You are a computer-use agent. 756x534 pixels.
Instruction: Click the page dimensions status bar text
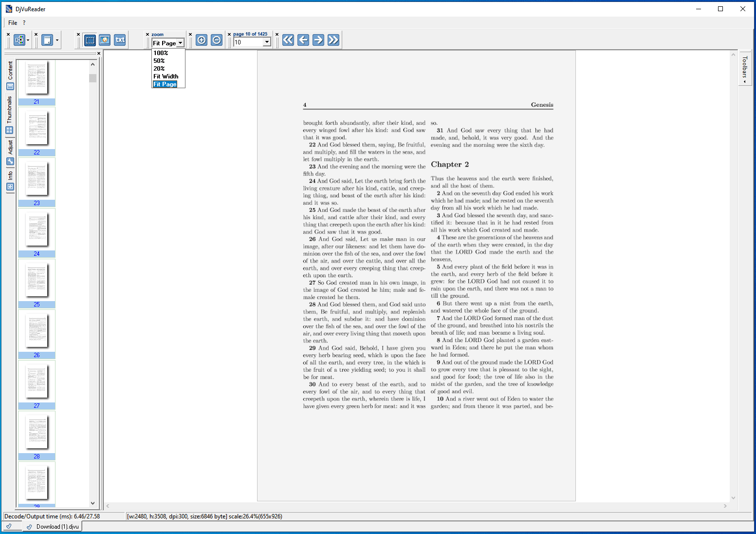pos(204,516)
